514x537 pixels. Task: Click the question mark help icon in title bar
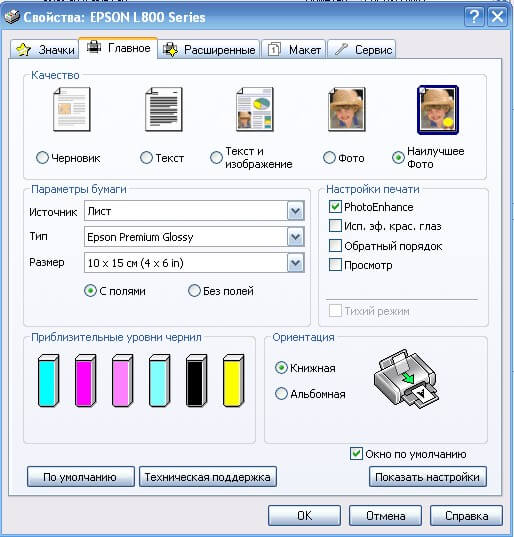pos(474,16)
